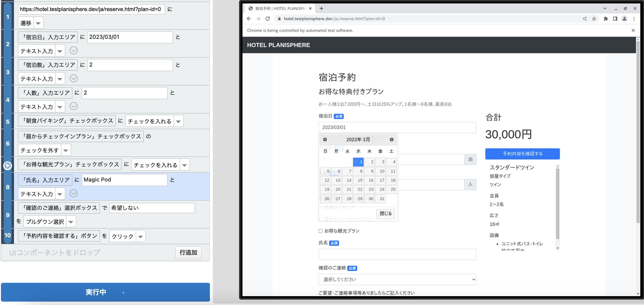Viewport: 644px width, 305px height.
Task: Select the 宿泊予約 | HOTEL PLANISPHERE tab
Action: pos(280,9)
